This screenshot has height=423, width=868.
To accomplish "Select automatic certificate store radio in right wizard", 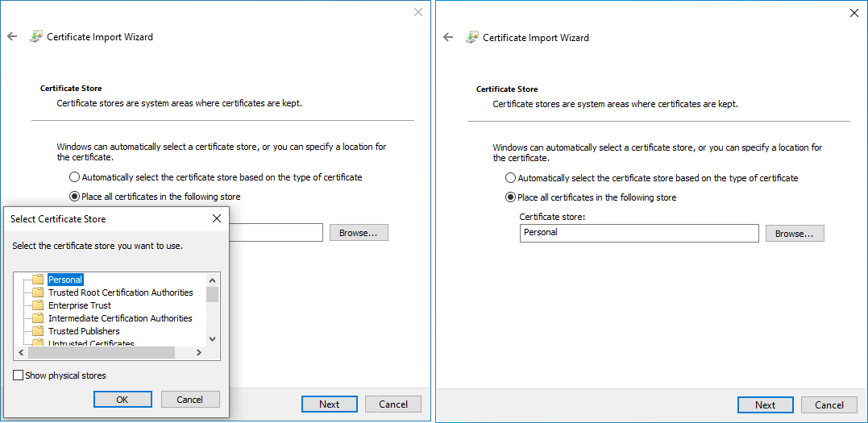I will point(510,178).
